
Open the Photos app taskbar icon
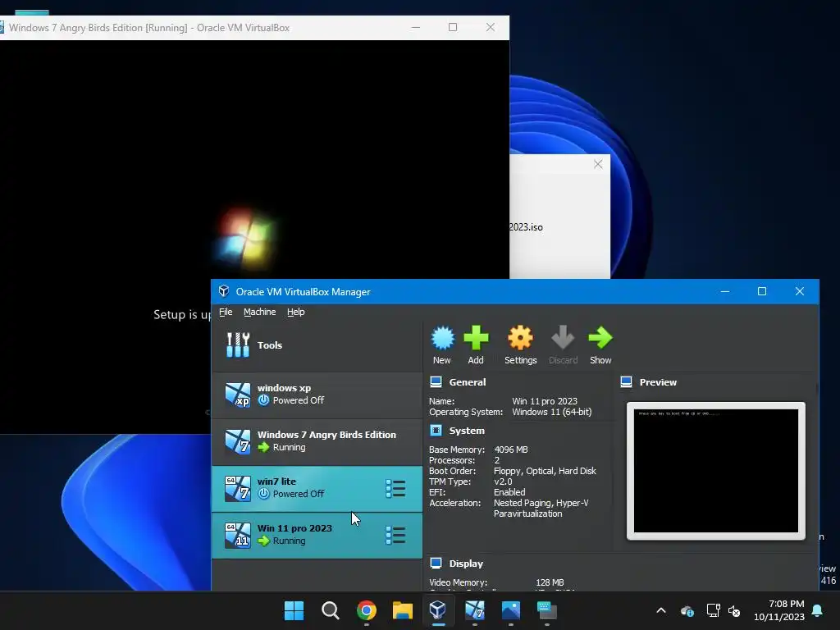510,610
